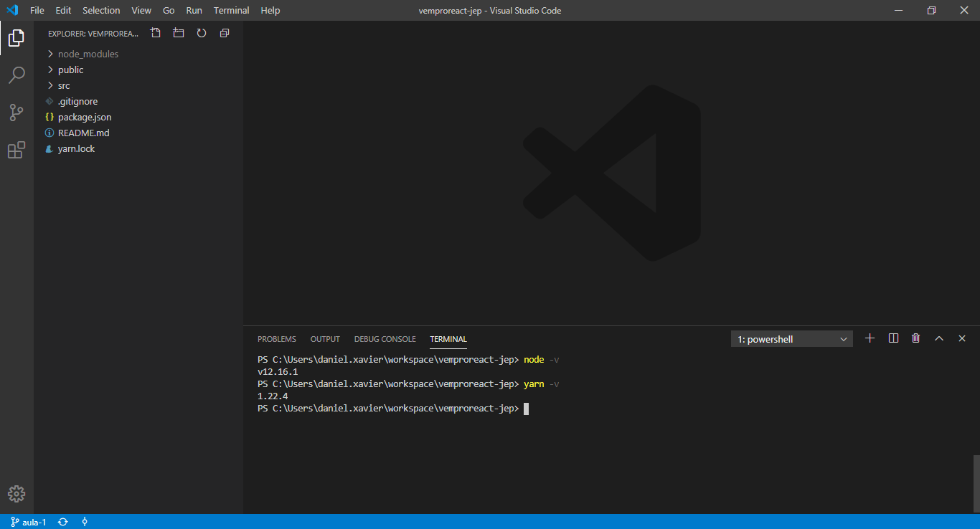The width and height of the screenshot is (980, 529).
Task: Click the terminal input prompt cursor
Action: [526, 409]
